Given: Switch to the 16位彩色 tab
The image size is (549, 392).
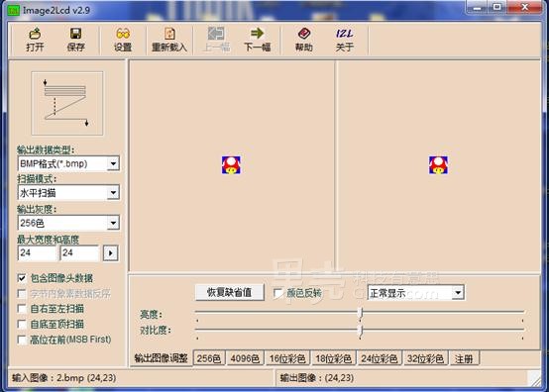Looking at the screenshot, I should point(287,358).
